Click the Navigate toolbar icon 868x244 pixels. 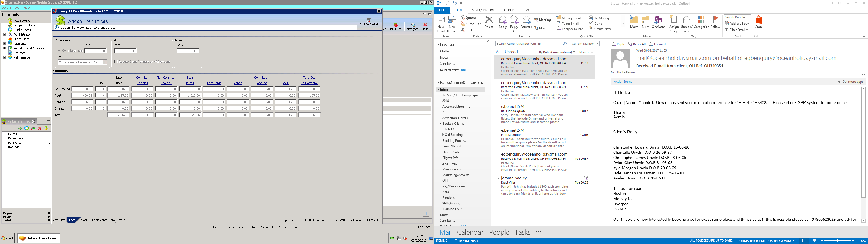coord(412,25)
